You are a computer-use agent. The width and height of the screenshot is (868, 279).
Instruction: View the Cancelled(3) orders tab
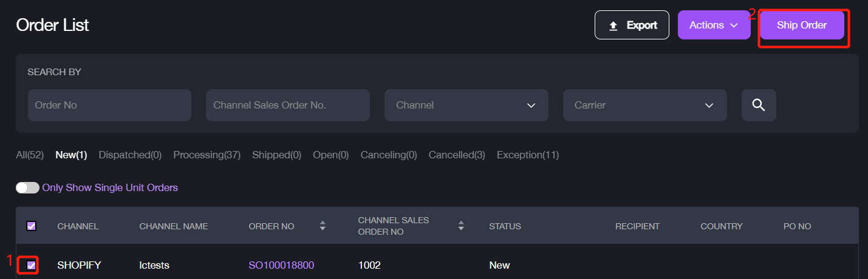coord(457,155)
